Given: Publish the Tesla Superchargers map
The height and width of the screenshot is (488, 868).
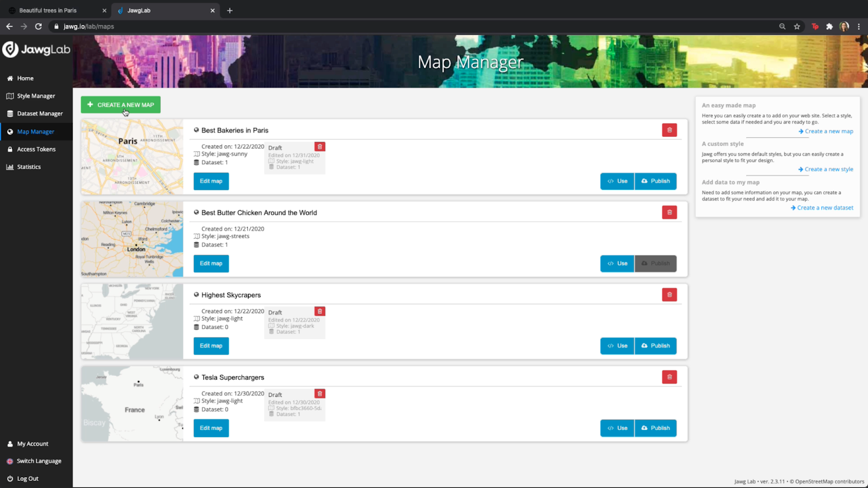Looking at the screenshot, I should pos(656,428).
